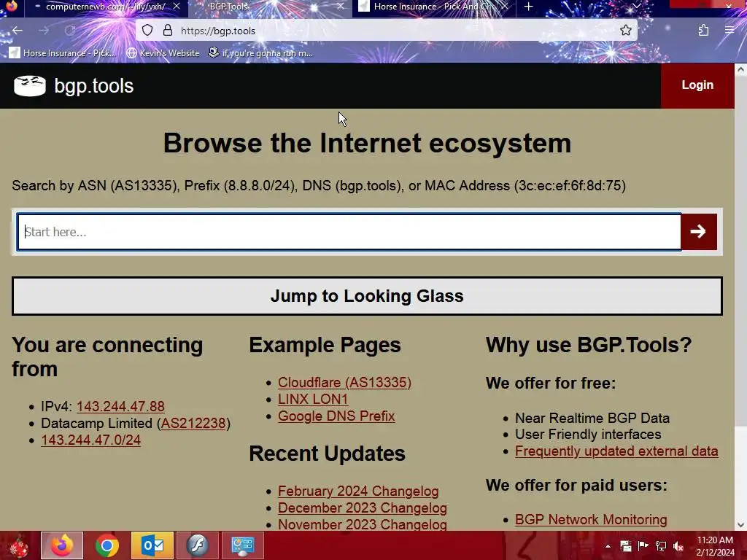Open the IPv4 143.244.47.88 link
This screenshot has width=747, height=560.
click(120, 406)
